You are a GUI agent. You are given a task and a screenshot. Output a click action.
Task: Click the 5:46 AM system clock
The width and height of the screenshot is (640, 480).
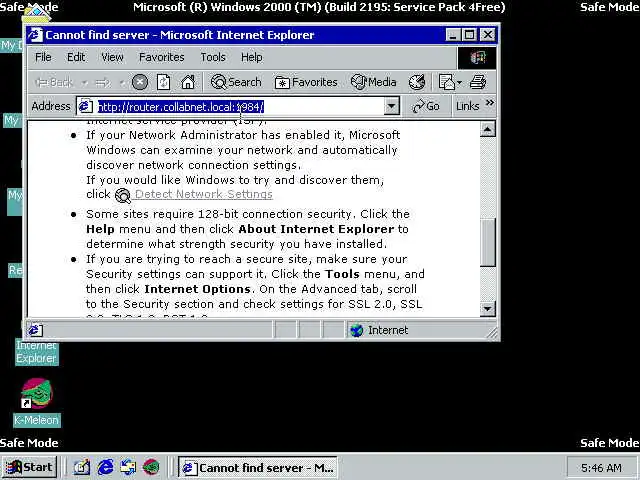[x=601, y=468]
